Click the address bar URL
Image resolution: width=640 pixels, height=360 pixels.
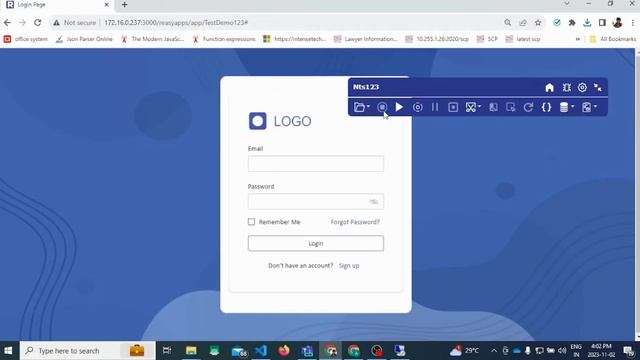tap(176, 23)
